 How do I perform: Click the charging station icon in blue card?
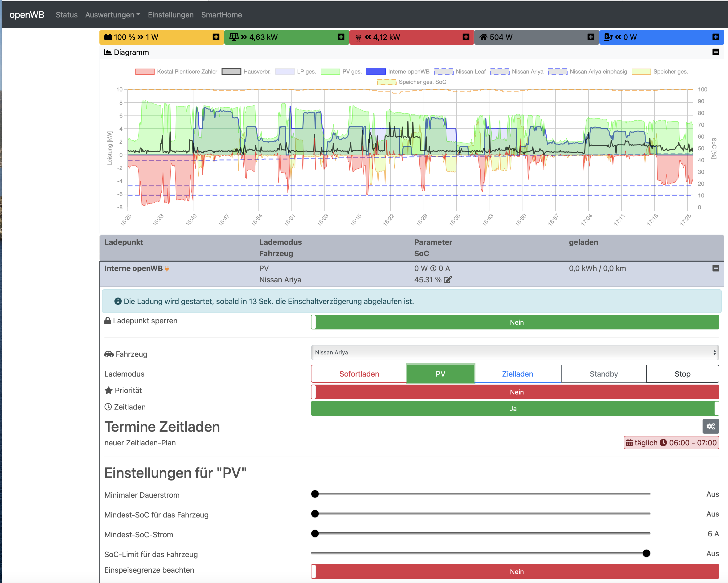pyautogui.click(x=609, y=37)
